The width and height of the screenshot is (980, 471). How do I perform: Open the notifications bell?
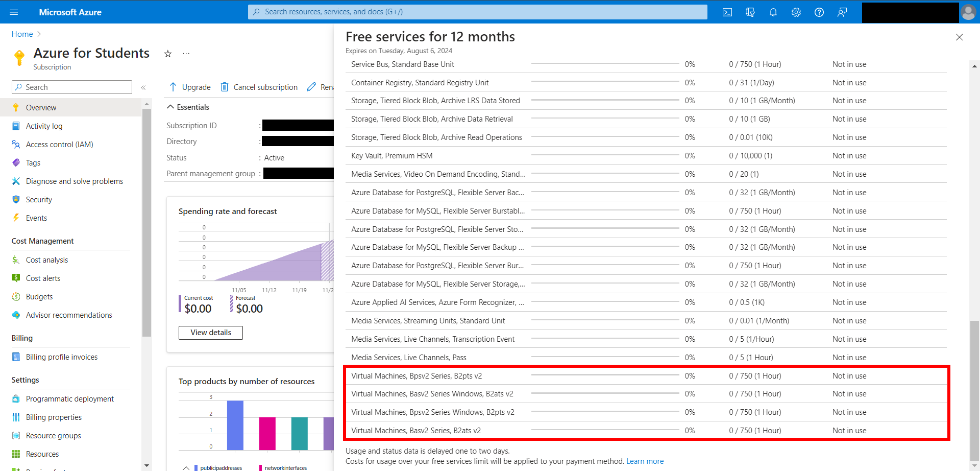(773, 12)
